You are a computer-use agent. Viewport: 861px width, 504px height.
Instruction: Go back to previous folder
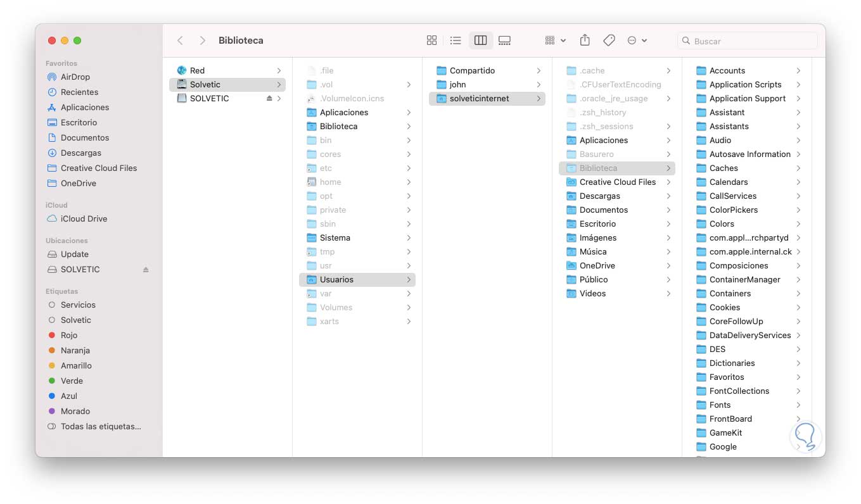(x=181, y=41)
